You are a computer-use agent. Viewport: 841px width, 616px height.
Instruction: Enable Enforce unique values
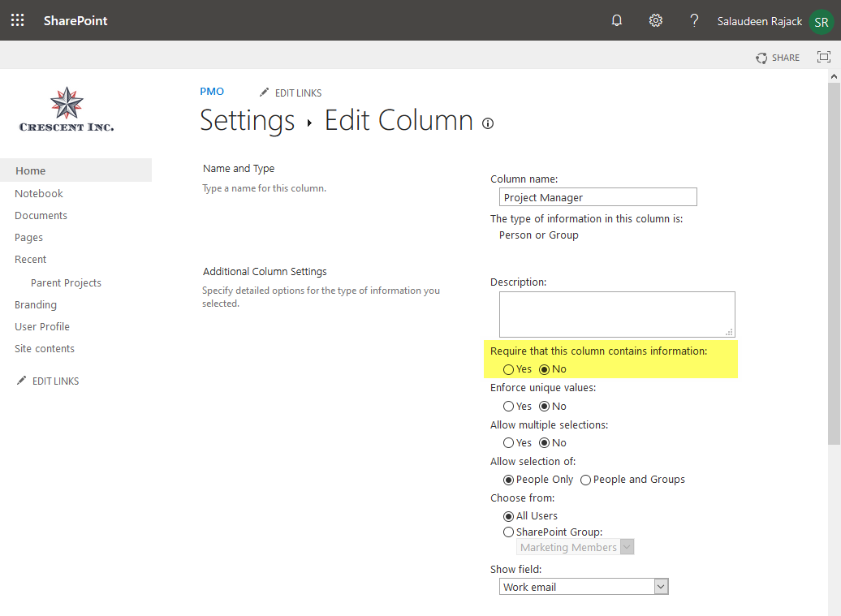pos(508,406)
